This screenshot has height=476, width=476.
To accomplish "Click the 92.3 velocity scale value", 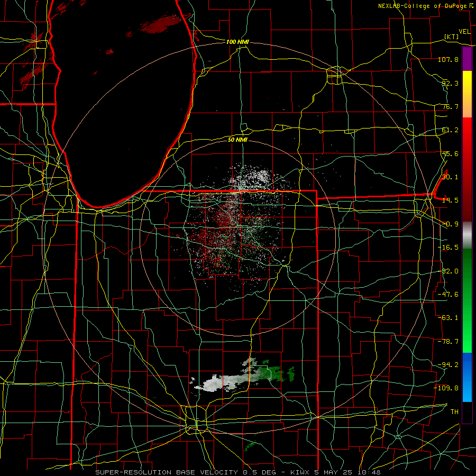I will click(x=450, y=83).
